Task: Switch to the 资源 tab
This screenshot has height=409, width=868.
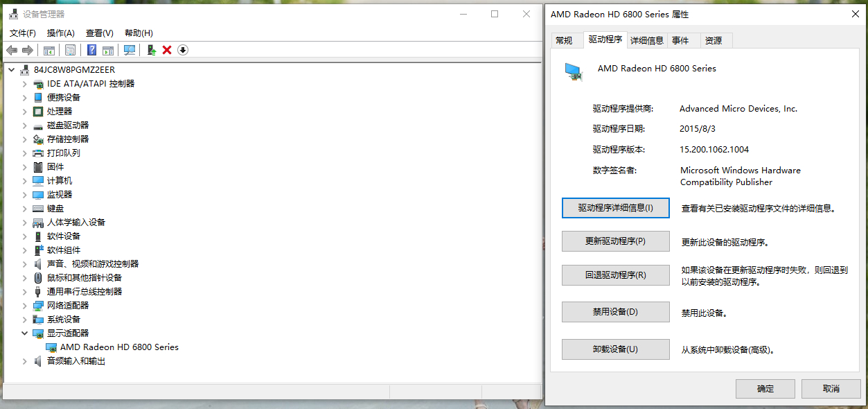Action: (714, 41)
